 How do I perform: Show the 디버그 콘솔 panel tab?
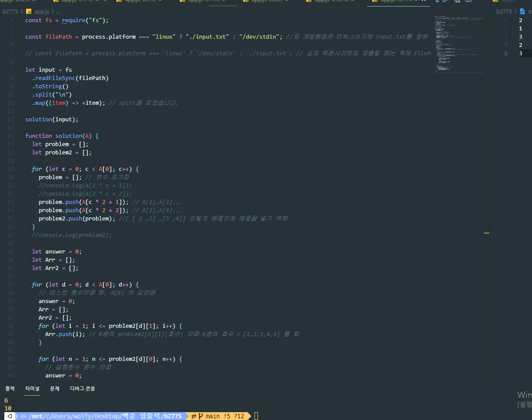83,388
